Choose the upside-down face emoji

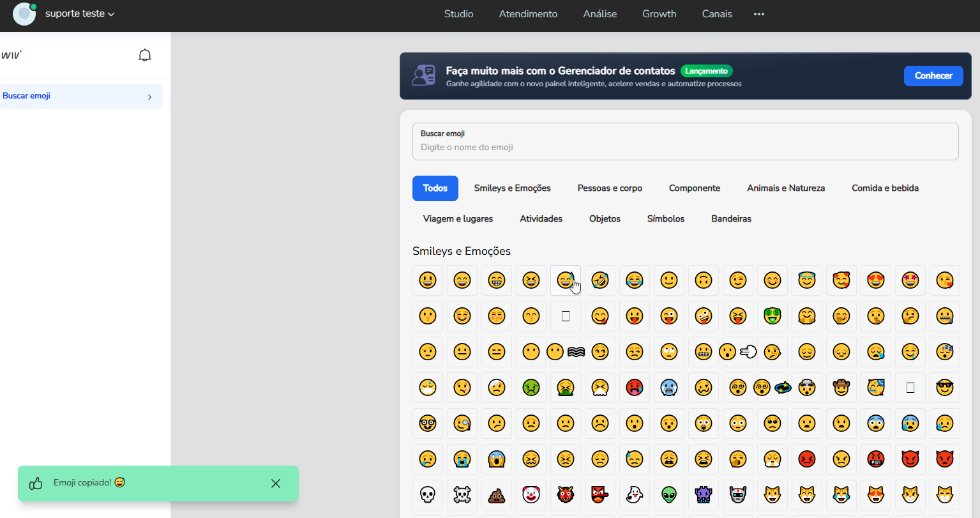tap(704, 280)
